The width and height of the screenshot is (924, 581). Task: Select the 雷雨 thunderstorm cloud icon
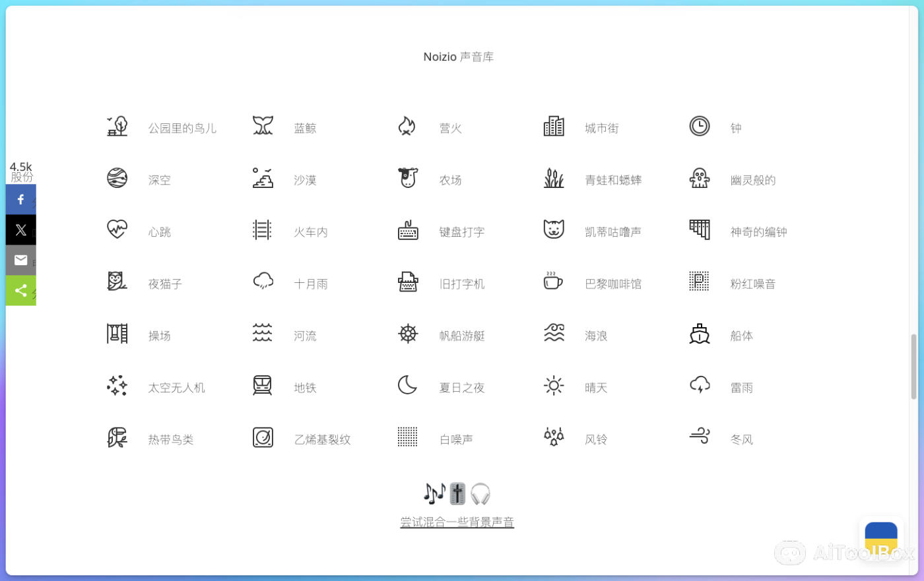[700, 385]
